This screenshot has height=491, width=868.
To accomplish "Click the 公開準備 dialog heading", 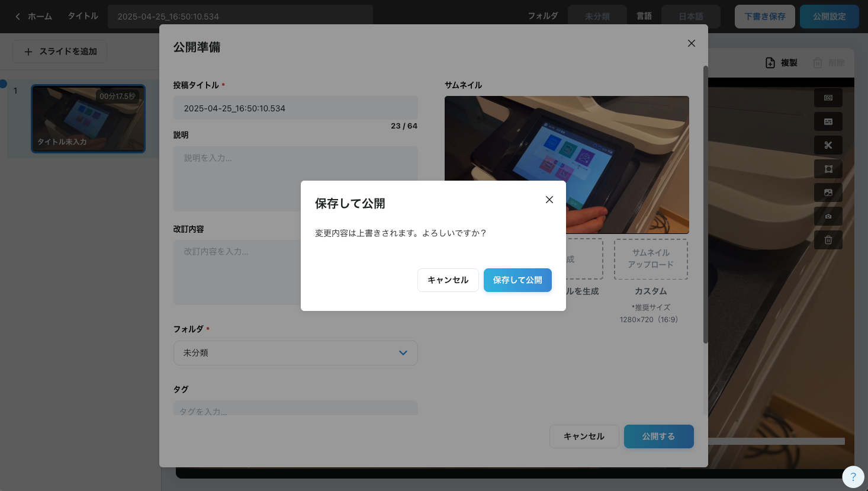I will click(197, 47).
